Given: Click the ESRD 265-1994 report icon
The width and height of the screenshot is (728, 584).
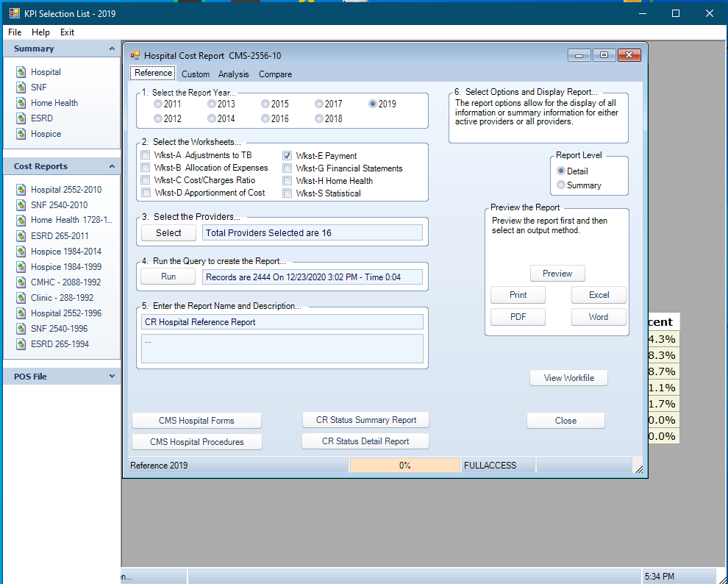Looking at the screenshot, I should coord(21,344).
